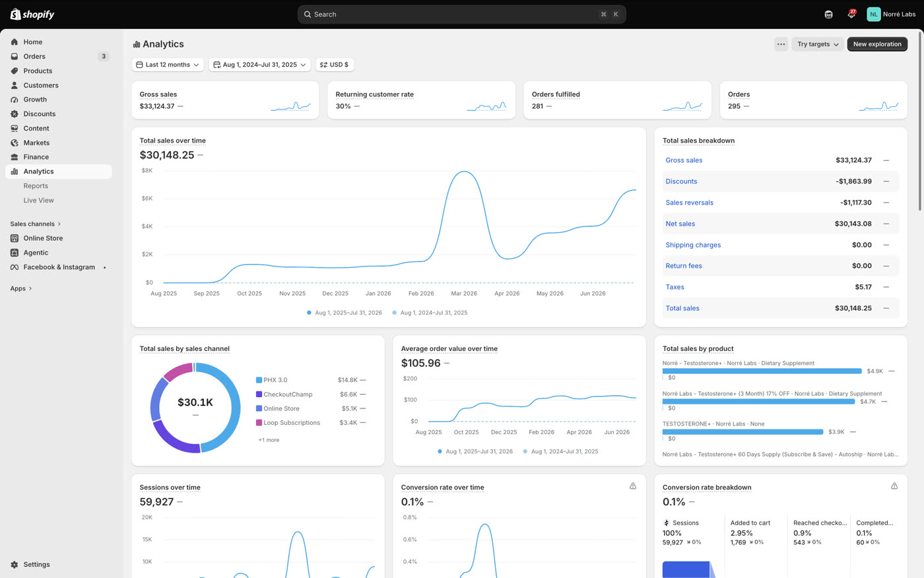Click the Loop Subscriptions legend color swatch
Screen dimensions: 924x578
coord(259,423)
